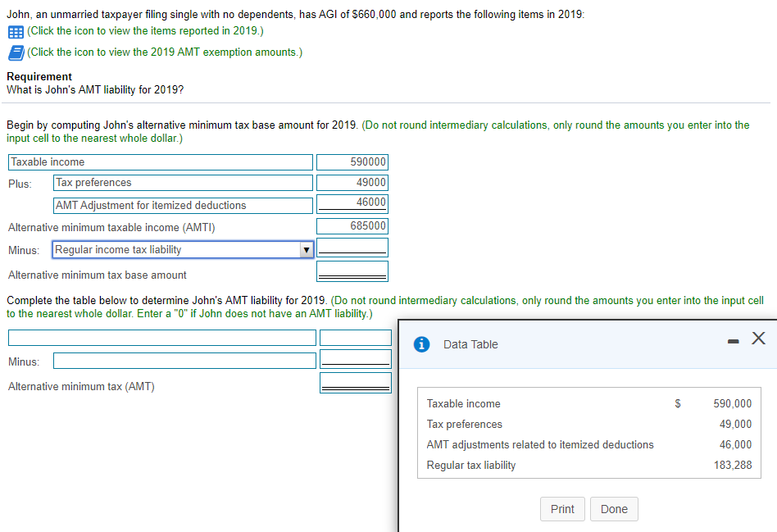The height and width of the screenshot is (532, 777).
Task: Click the 590000 taxable income amount cell
Action: coord(352,162)
